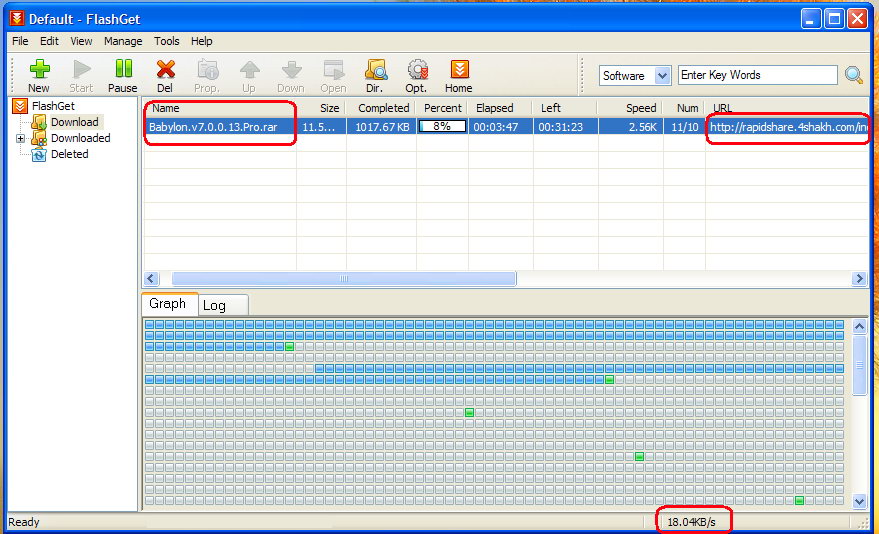Click the 8% progress bar cell
Image resolution: width=879 pixels, height=534 pixels.
click(x=442, y=127)
